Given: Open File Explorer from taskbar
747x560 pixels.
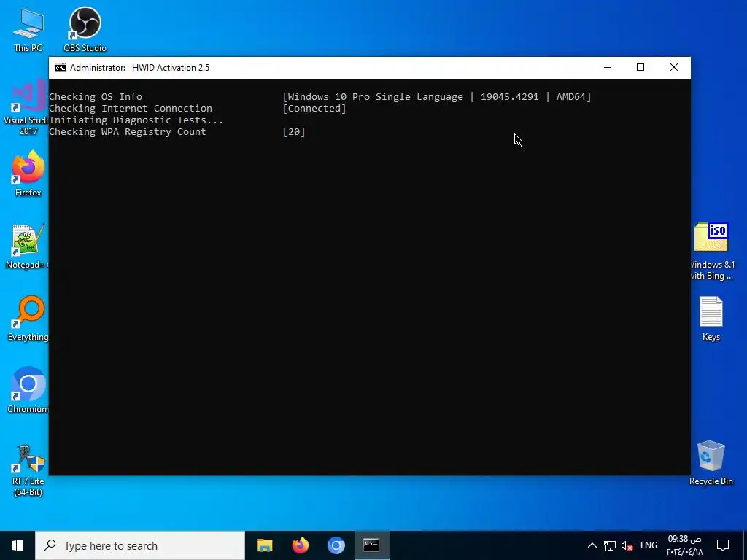Looking at the screenshot, I should 264,545.
